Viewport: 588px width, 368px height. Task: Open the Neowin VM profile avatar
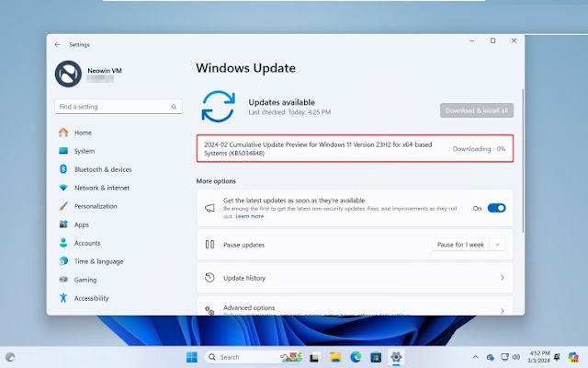coord(68,74)
